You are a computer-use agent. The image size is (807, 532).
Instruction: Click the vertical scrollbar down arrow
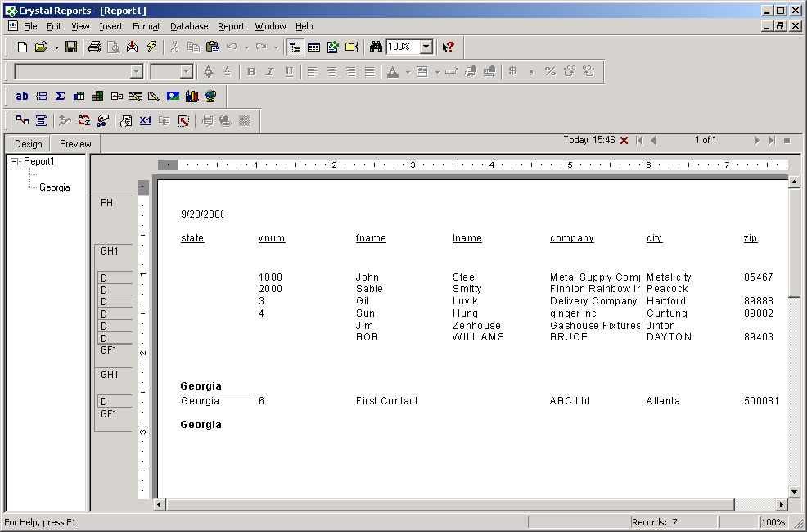pyautogui.click(x=794, y=491)
